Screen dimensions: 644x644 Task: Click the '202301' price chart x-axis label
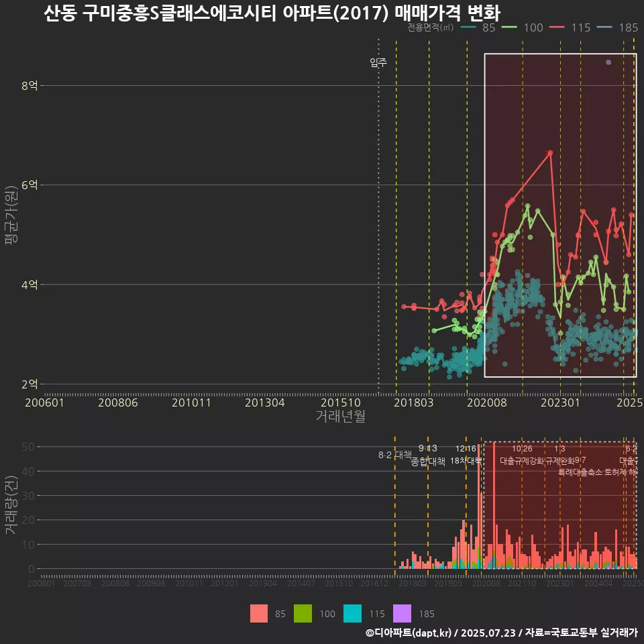point(560,402)
